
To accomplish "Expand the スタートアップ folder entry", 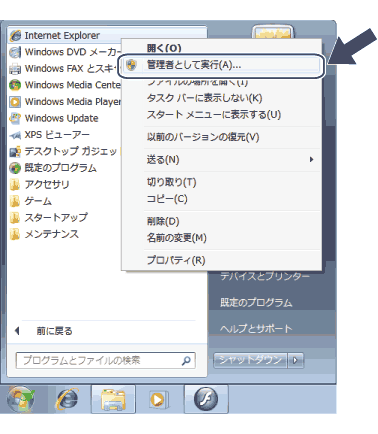I will tap(56, 218).
